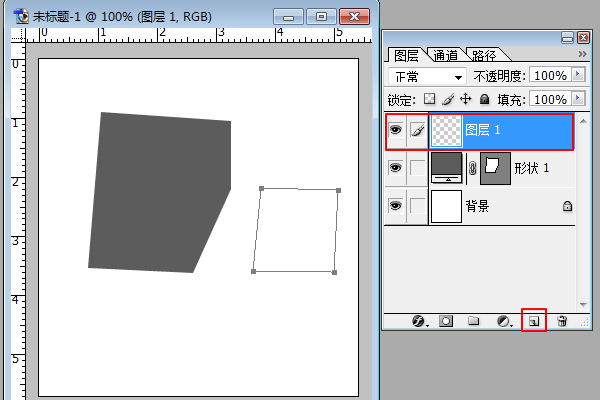
Task: Delete the selected layer with trash icon
Action: 562,321
